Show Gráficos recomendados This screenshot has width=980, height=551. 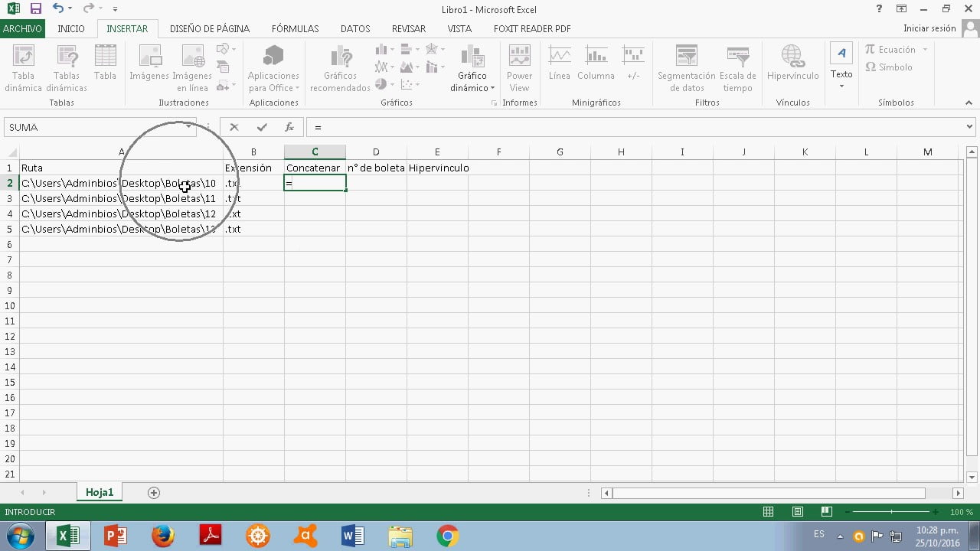pyautogui.click(x=340, y=67)
